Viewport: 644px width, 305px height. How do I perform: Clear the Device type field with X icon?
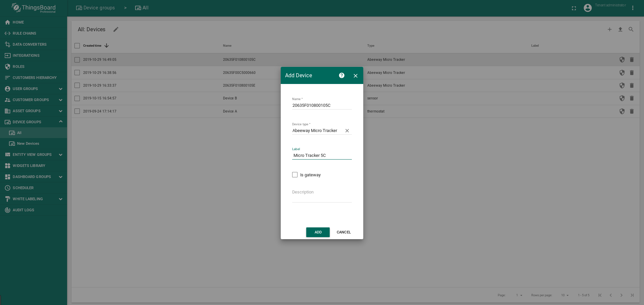click(347, 131)
